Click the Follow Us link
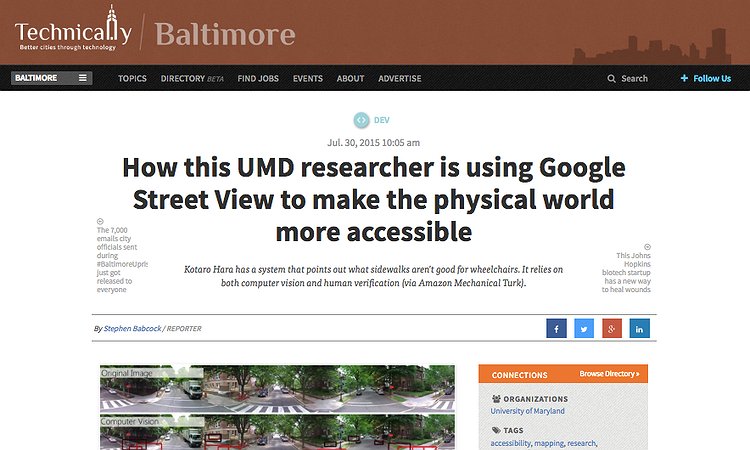This screenshot has height=450, width=750. click(712, 78)
